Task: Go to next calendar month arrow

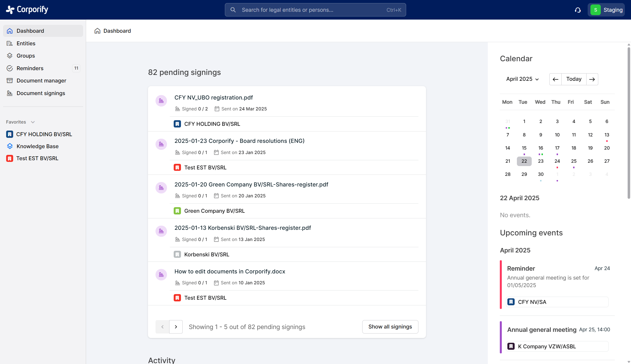Action: coord(592,79)
